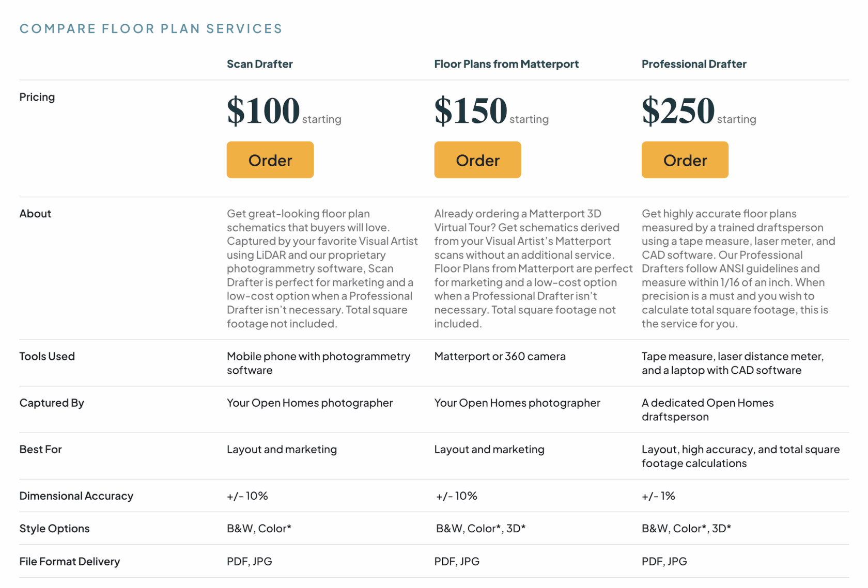Click the Best For row label
This screenshot has width=868, height=588.
pyautogui.click(x=40, y=449)
